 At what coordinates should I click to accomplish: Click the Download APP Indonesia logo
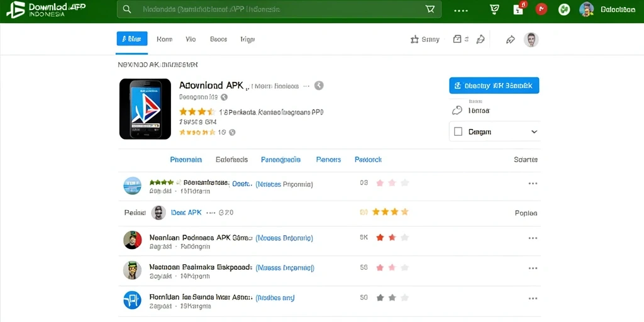click(46, 9)
